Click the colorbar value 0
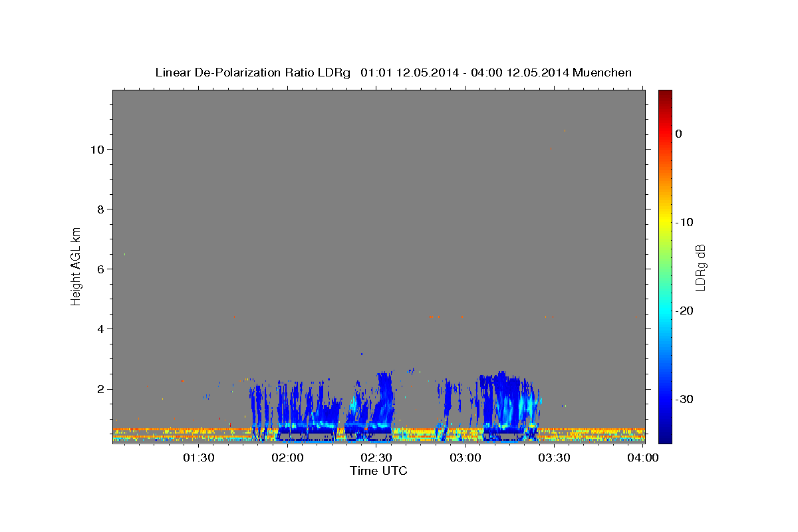Image resolution: width=798 pixels, height=532 pixels. (x=678, y=134)
